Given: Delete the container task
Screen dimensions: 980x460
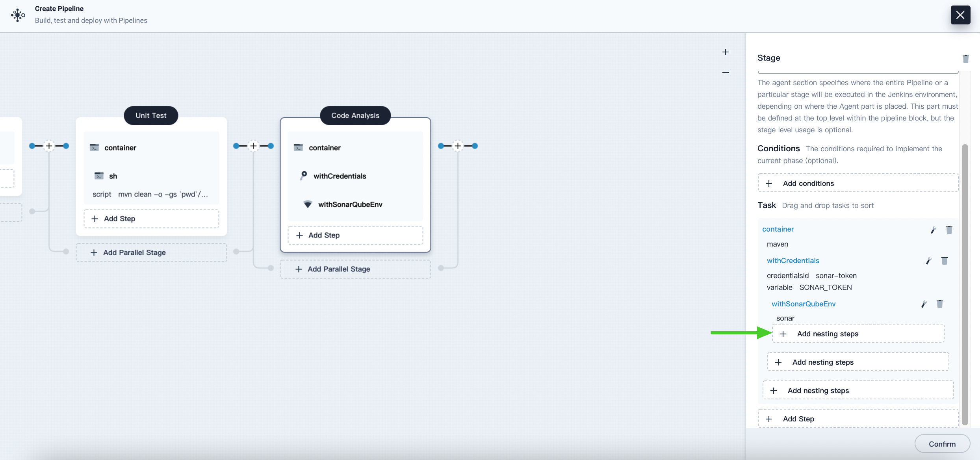Looking at the screenshot, I should (x=949, y=229).
